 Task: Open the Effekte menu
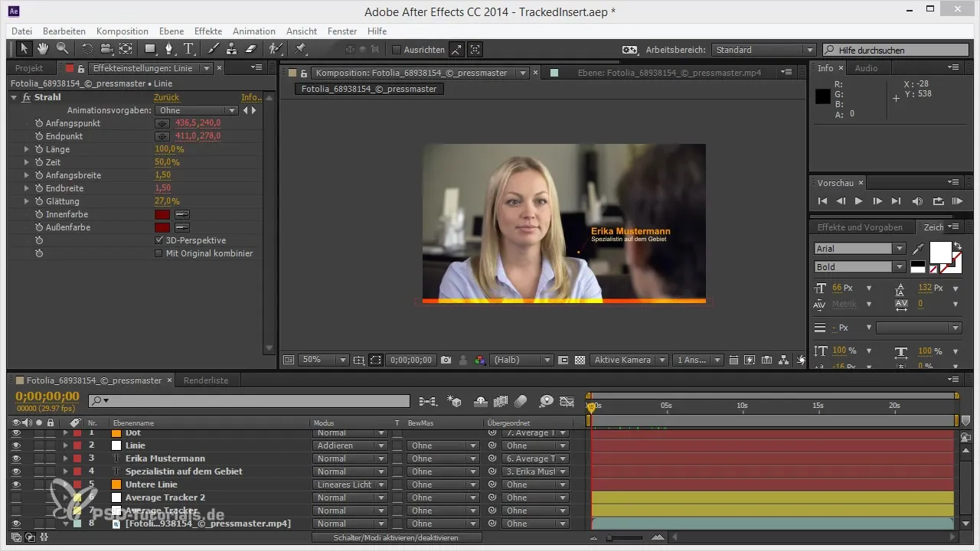208,31
